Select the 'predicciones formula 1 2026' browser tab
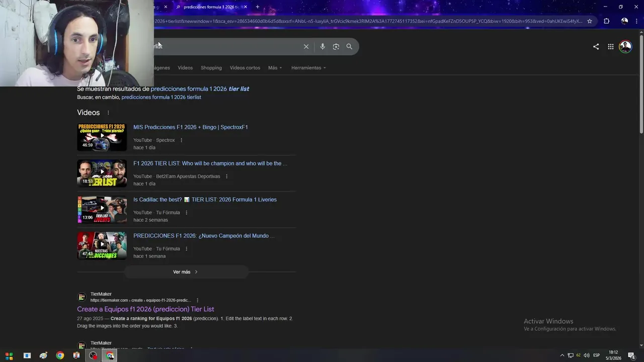644x362 pixels. [211, 7]
